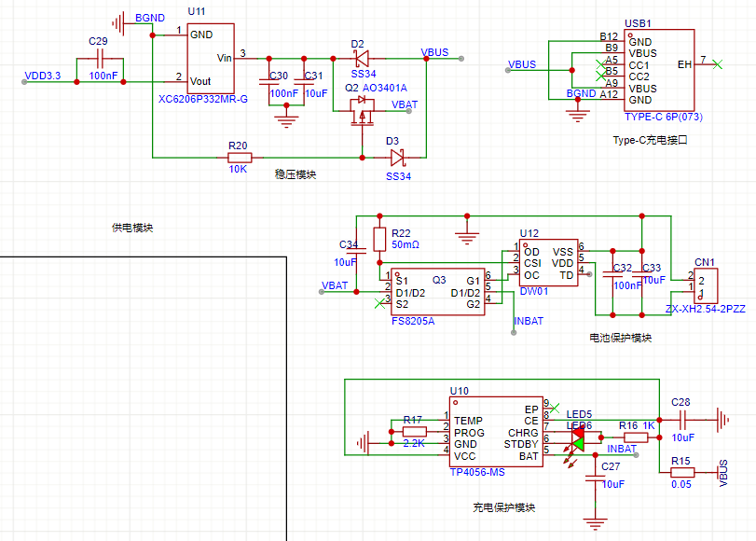Screen dimensions: 756x541
Task: Select the CN1 battery connector symbol
Action: [x=706, y=285]
